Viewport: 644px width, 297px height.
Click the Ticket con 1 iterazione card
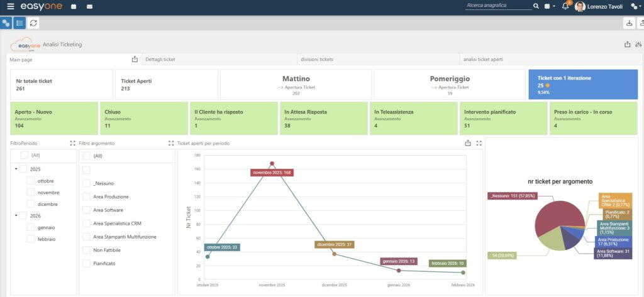coord(582,84)
